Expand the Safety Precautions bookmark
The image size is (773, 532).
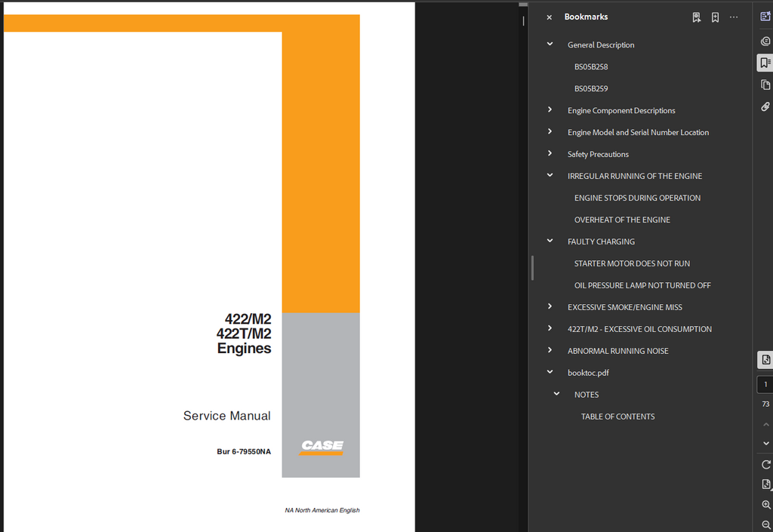[550, 153]
